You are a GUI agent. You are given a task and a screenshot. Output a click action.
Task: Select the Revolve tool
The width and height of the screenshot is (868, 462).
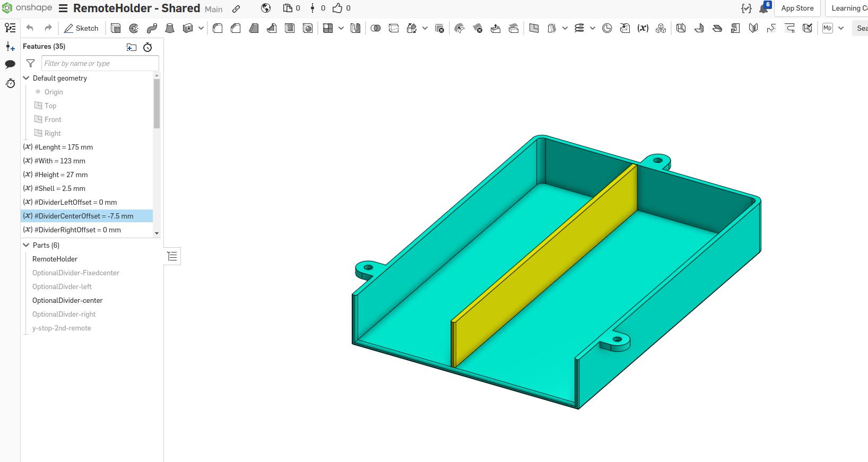point(134,28)
